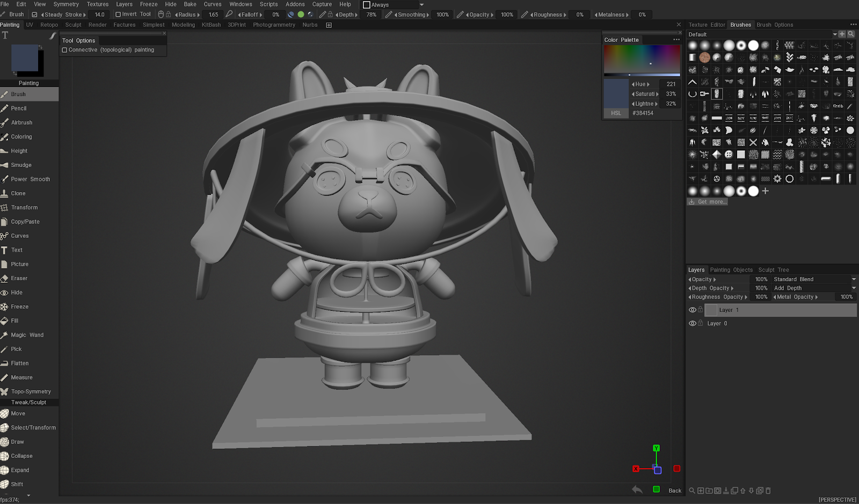Click the foreground color swatch above Painting
859x504 pixels.
tap(25, 58)
